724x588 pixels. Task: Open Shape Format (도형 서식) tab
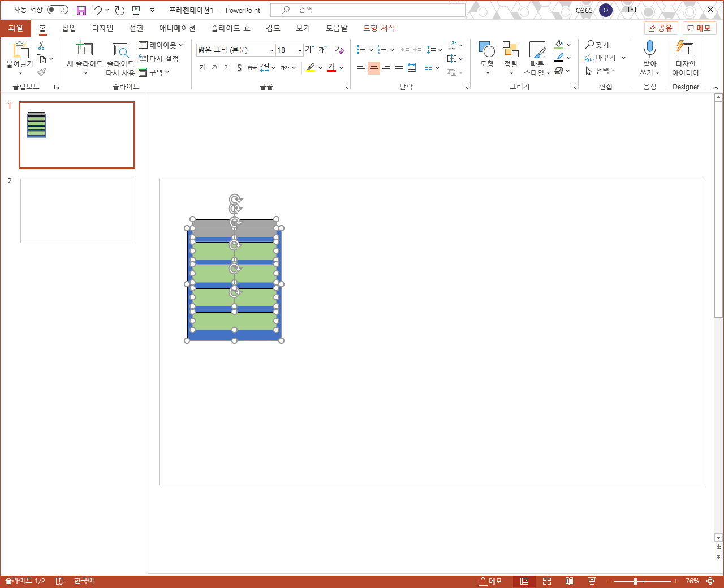click(x=379, y=28)
